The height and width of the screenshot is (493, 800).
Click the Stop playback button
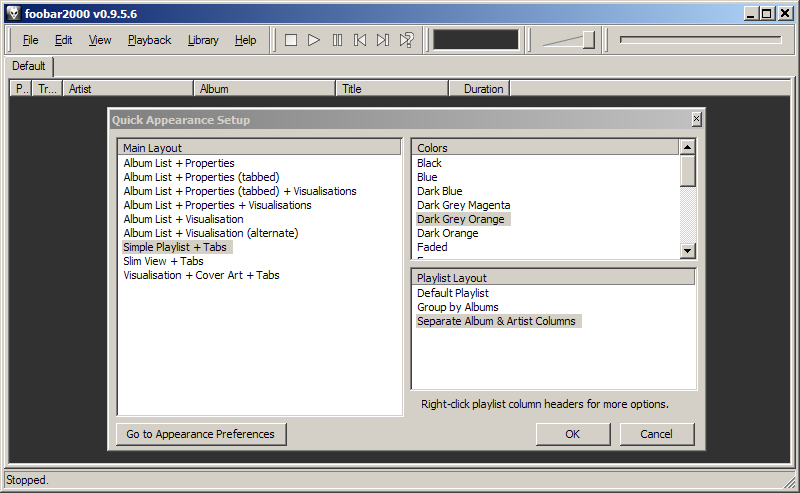291,40
